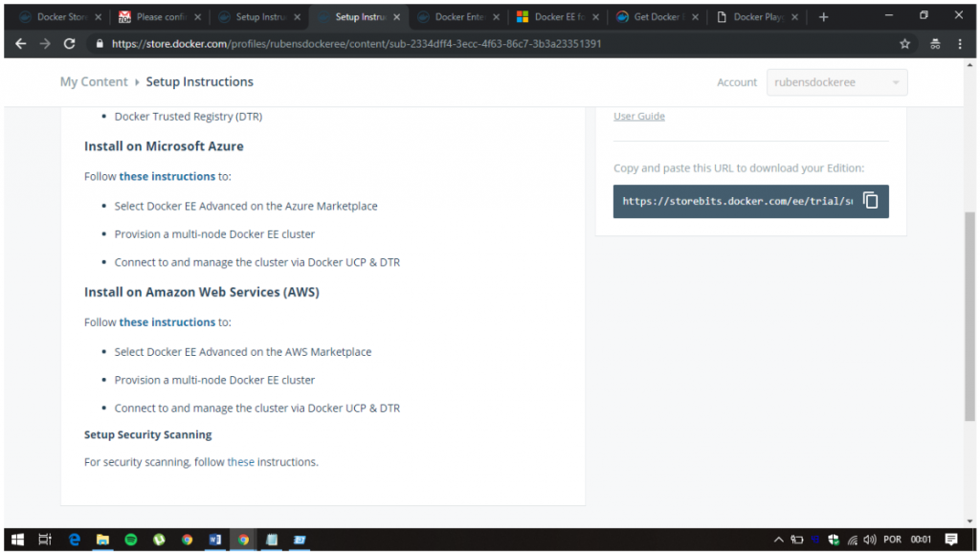Click the storebits download URL field
This screenshot has height=552, width=980.
coord(735,201)
